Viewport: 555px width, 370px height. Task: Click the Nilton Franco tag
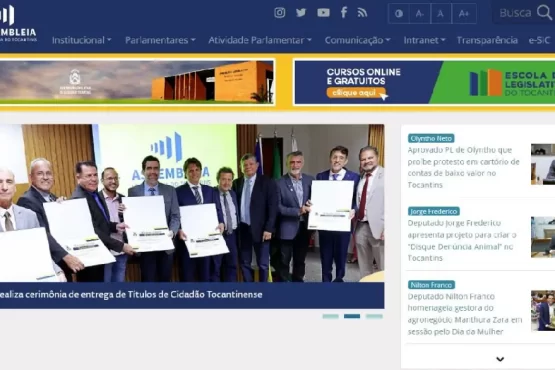pyautogui.click(x=431, y=285)
